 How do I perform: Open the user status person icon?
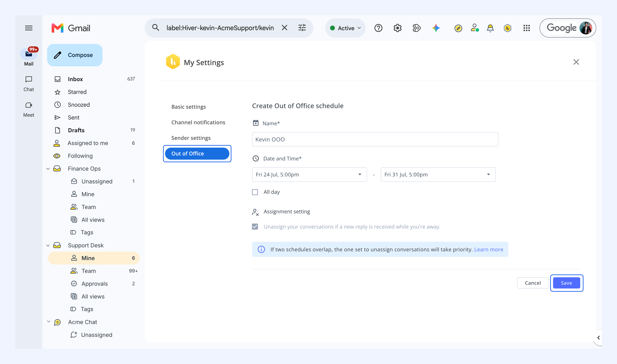[475, 28]
